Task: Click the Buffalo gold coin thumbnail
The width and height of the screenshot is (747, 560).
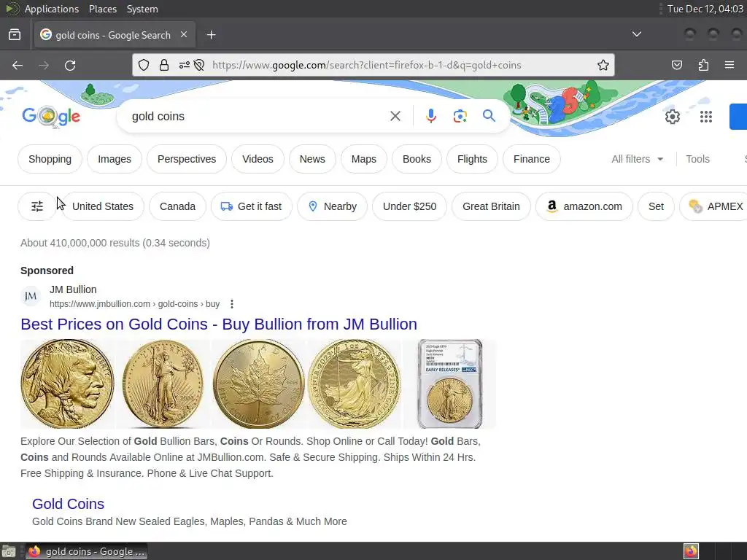Action: (68, 384)
